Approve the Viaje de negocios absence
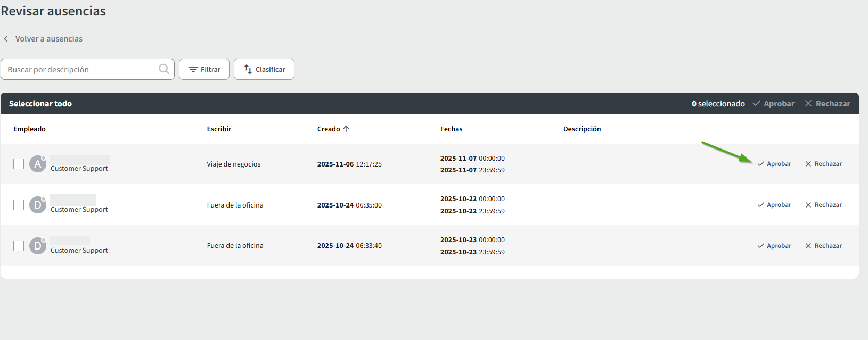Screen dimensions: 868x340 [x=774, y=164]
